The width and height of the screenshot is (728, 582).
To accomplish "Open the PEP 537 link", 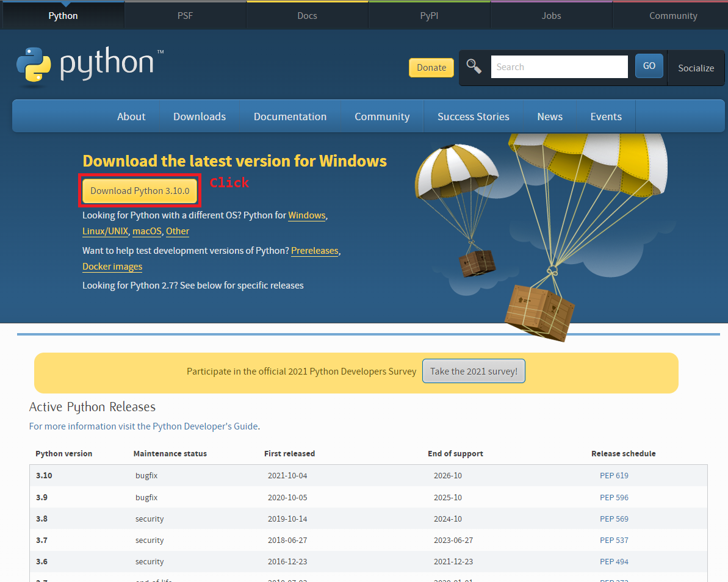I will click(x=614, y=540).
